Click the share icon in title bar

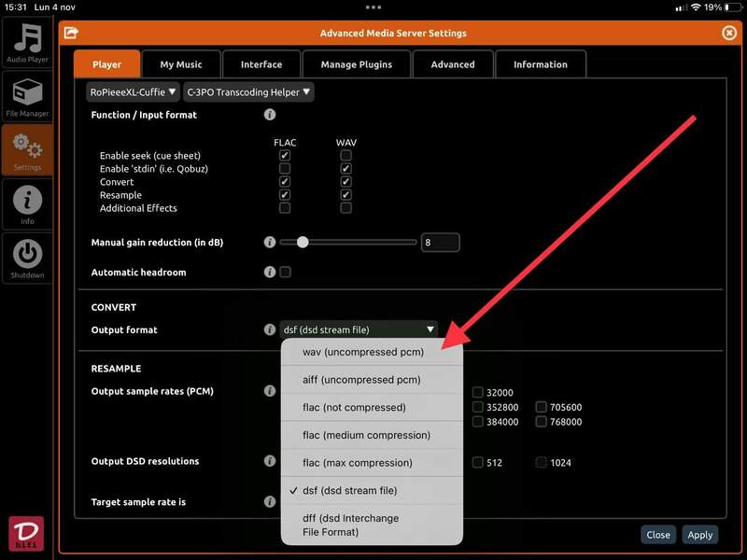(71, 33)
